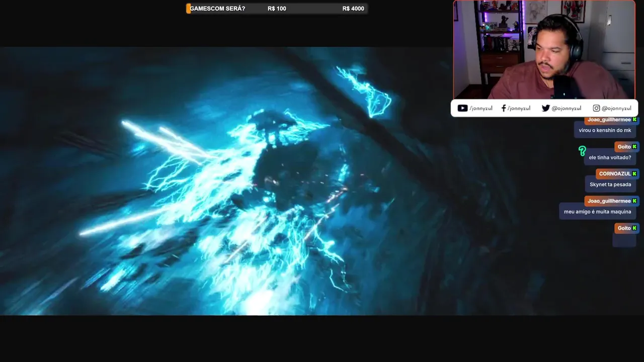Click the YouTube logo icon
Image resolution: width=644 pixels, height=362 pixels.
462,108
